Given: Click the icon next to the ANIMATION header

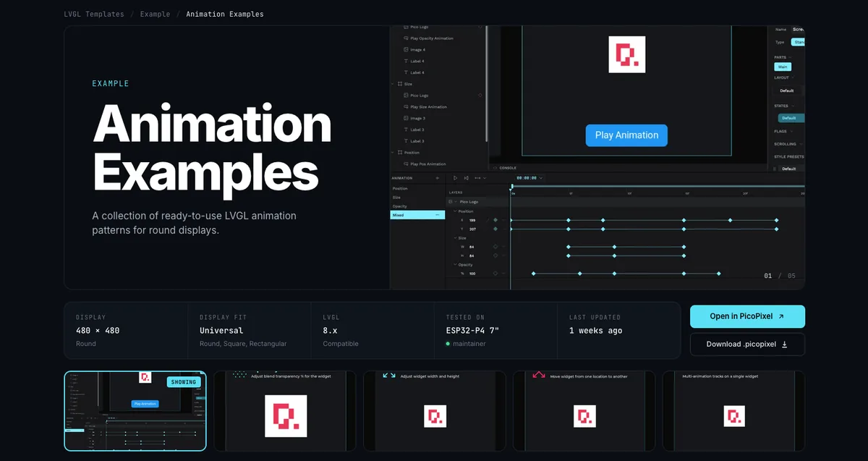Looking at the screenshot, I should point(438,178).
